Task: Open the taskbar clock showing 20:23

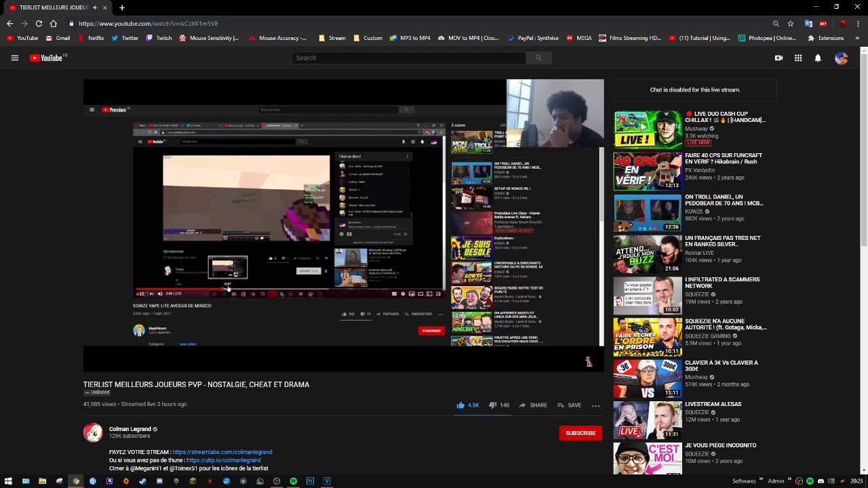Action: pos(856,481)
